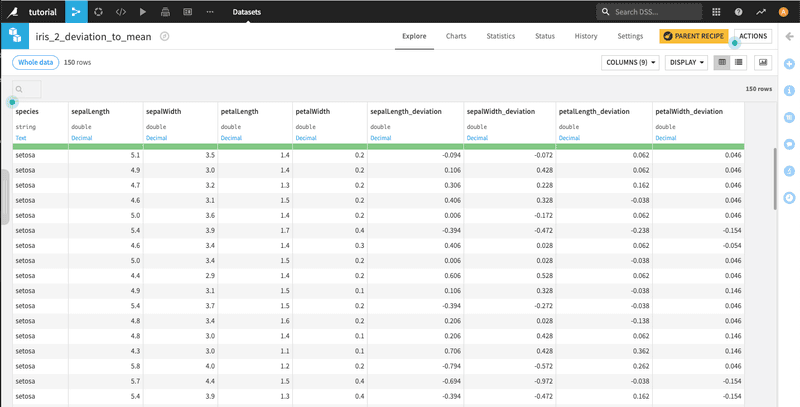
Task: Switch to table grid view
Action: tap(722, 62)
